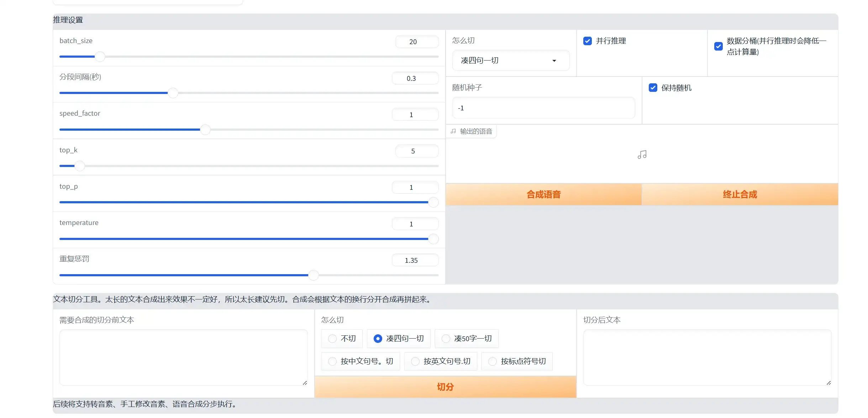Click the 输出的语音 audio label icon

coord(453,131)
